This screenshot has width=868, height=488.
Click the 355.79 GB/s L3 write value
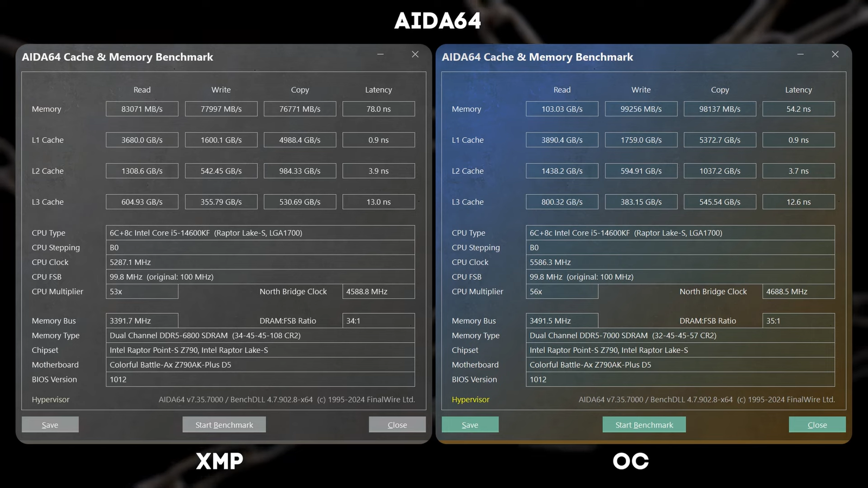point(221,202)
